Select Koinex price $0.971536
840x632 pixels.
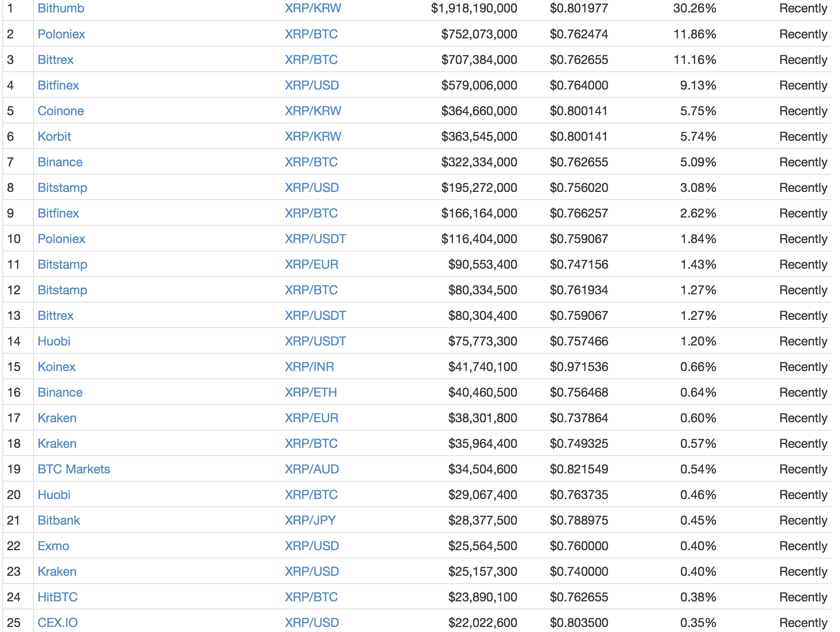[x=579, y=366]
